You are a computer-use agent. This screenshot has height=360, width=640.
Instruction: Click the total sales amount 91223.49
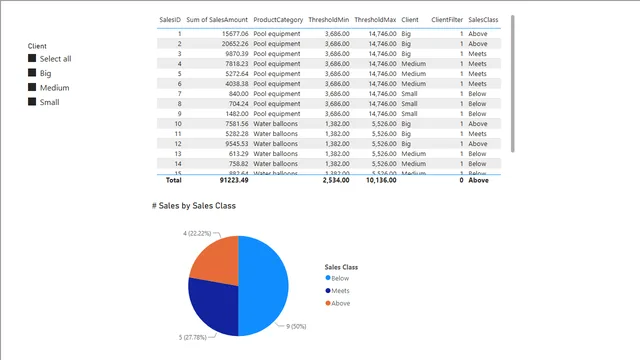(x=234, y=180)
